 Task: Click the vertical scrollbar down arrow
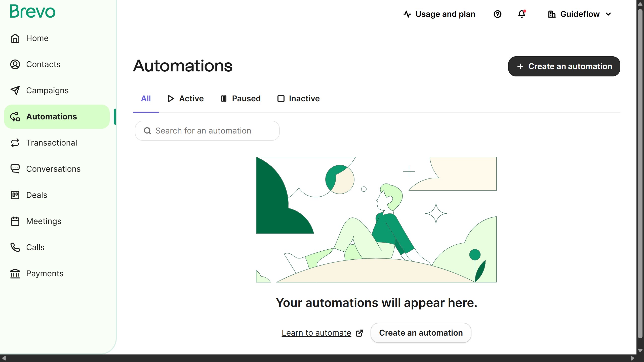(640, 350)
